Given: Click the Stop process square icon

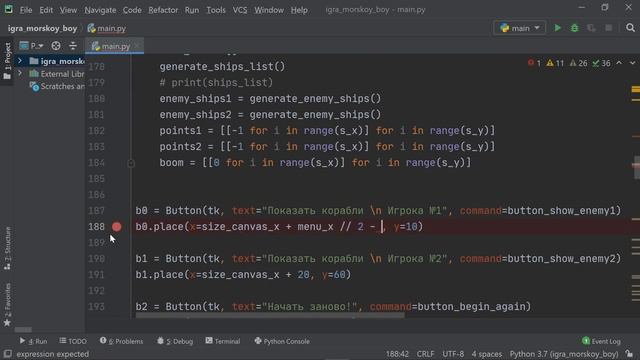Looking at the screenshot, I should pos(609,28).
